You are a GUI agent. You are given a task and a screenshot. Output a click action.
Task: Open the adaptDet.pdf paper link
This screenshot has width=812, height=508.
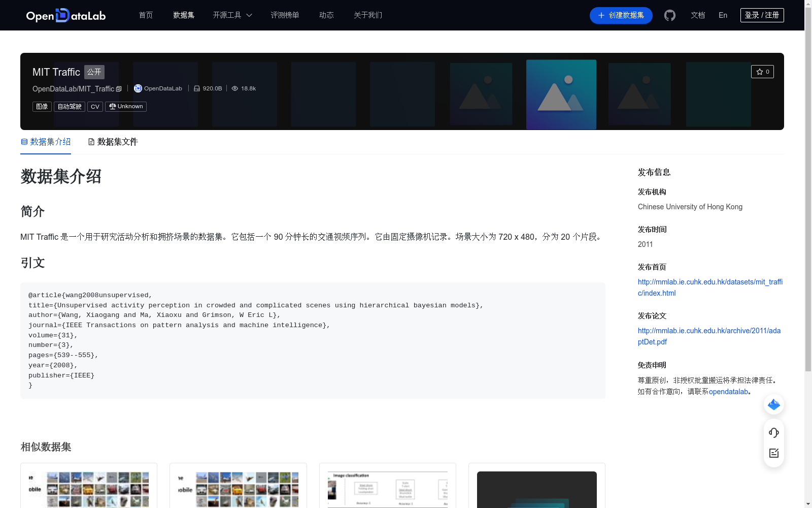[x=709, y=336]
